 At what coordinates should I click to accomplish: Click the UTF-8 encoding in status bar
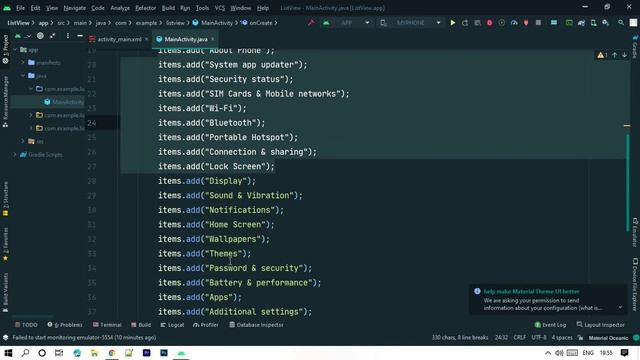[539, 338]
